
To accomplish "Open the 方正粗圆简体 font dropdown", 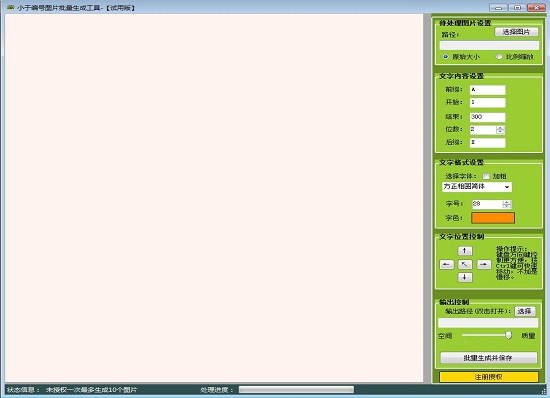I will coord(477,187).
